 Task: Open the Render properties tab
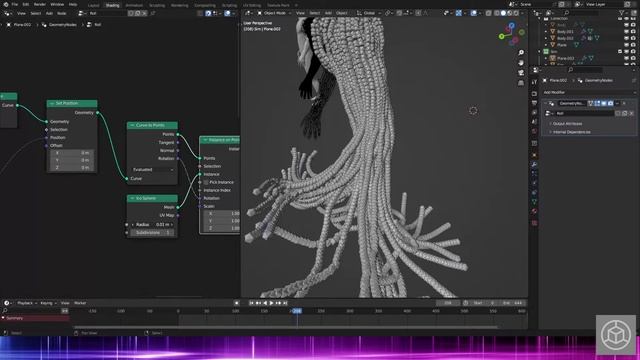534,93
